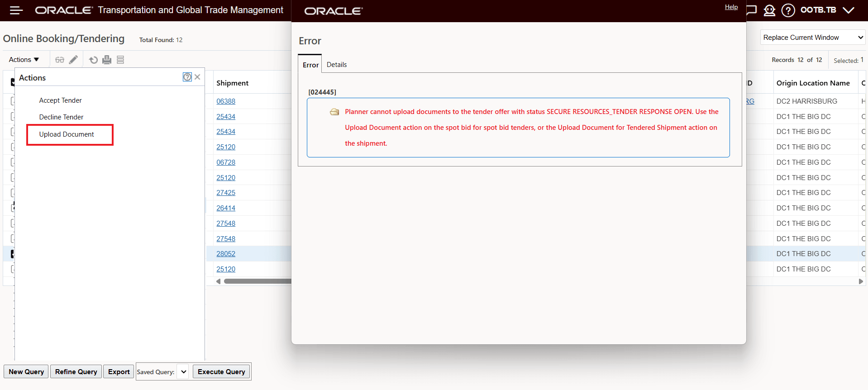Click the Execute Query button
868x390 pixels.
221,372
